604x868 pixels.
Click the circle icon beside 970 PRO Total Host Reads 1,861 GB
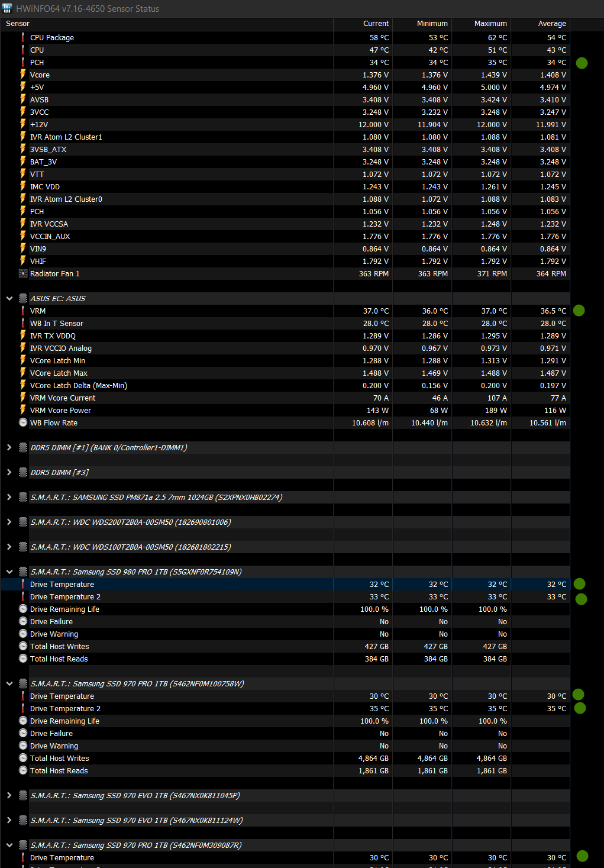coord(23,770)
